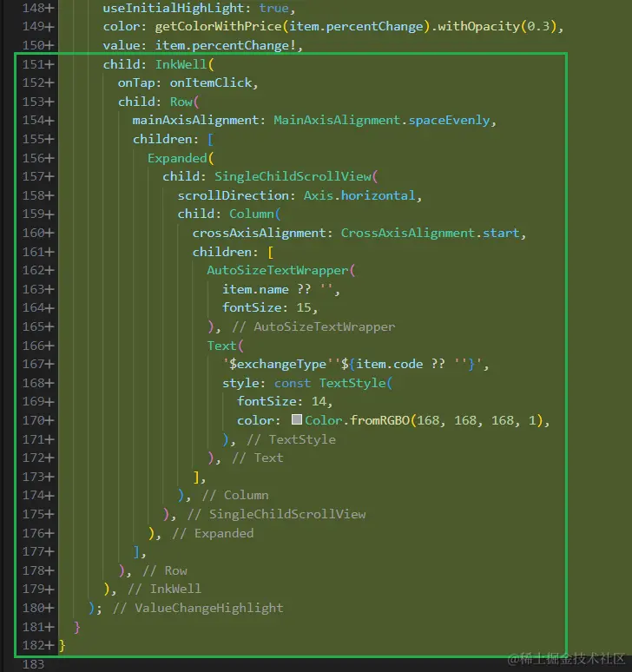Image resolution: width=632 pixels, height=672 pixels.
Task: Click Axis.horizontal value
Action: [359, 195]
